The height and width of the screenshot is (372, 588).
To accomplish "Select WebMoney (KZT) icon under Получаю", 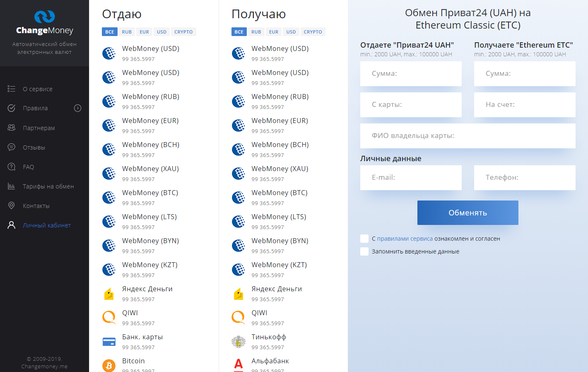I will 239,270.
